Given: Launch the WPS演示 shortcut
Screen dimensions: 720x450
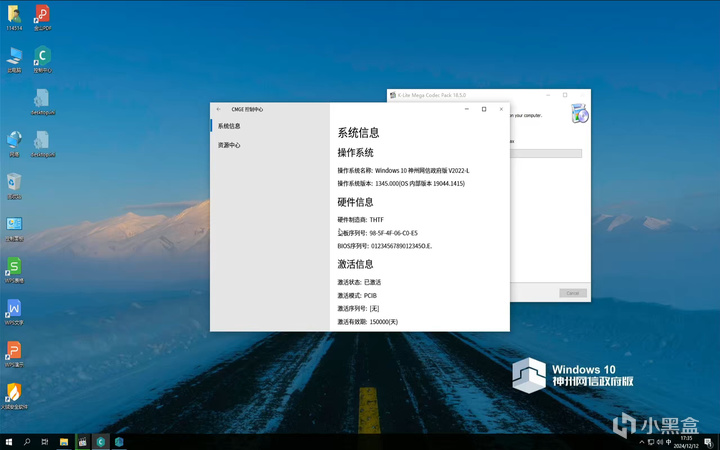Looking at the screenshot, I should (14, 355).
